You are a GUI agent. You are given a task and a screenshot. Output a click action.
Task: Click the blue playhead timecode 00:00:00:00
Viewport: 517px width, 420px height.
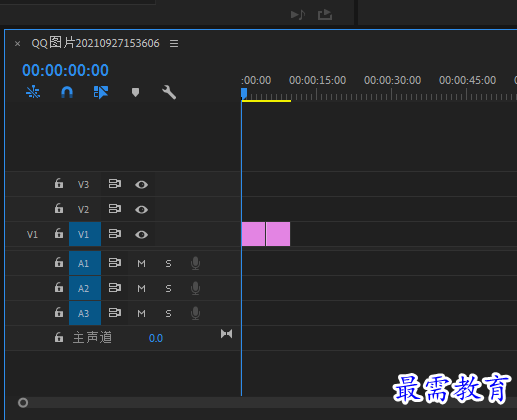coord(65,70)
